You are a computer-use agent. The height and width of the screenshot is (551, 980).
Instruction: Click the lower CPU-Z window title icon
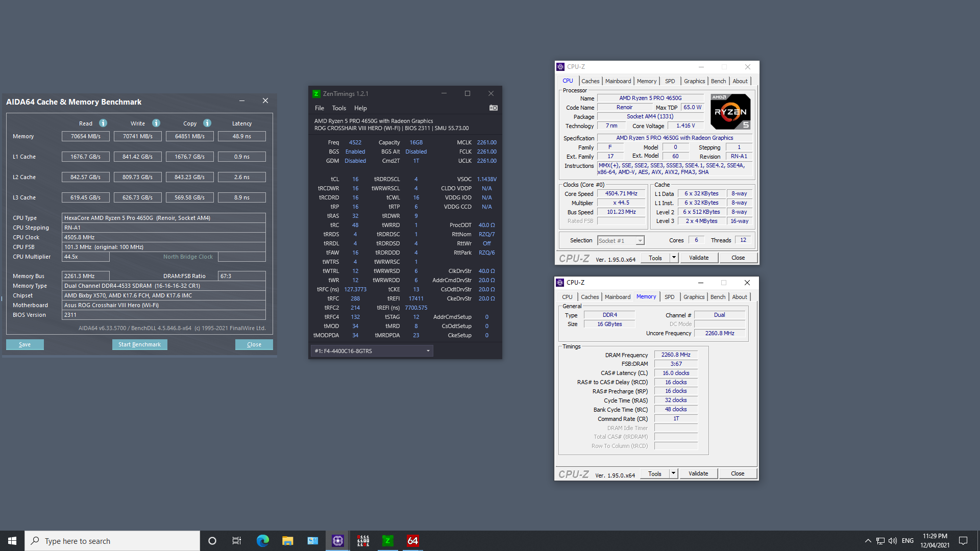point(560,283)
